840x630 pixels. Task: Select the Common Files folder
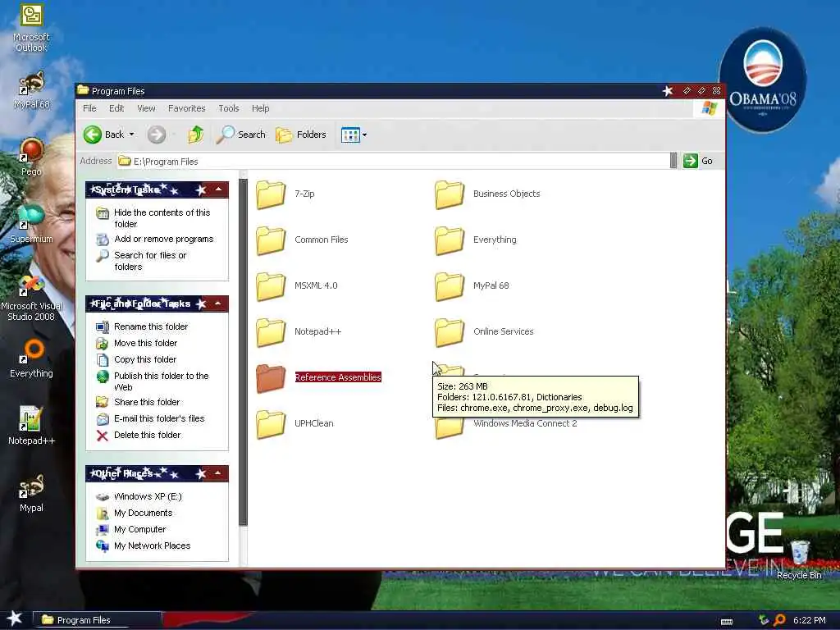[302, 240]
